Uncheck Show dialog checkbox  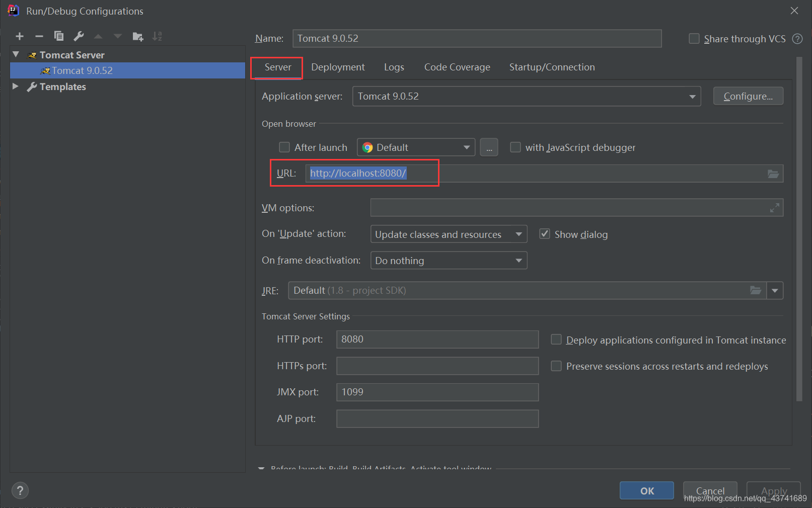pos(545,234)
